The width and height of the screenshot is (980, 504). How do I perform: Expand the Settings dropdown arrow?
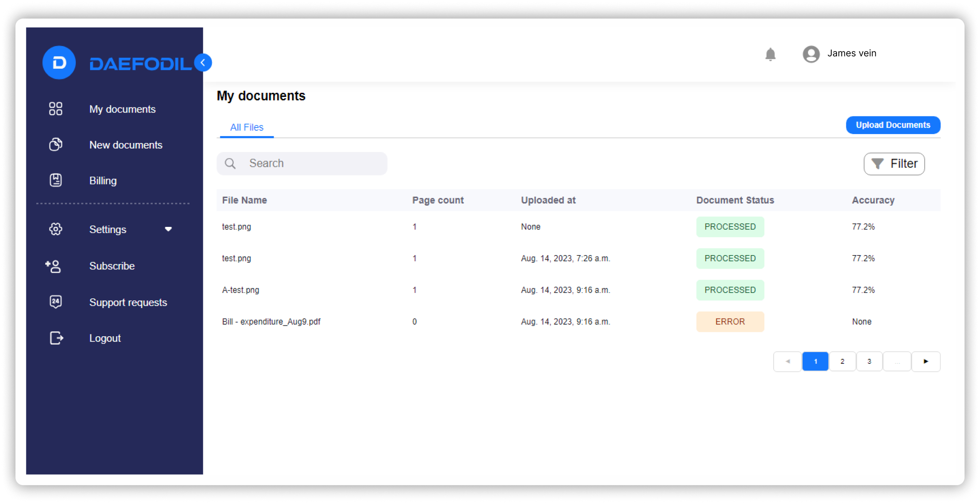168,229
